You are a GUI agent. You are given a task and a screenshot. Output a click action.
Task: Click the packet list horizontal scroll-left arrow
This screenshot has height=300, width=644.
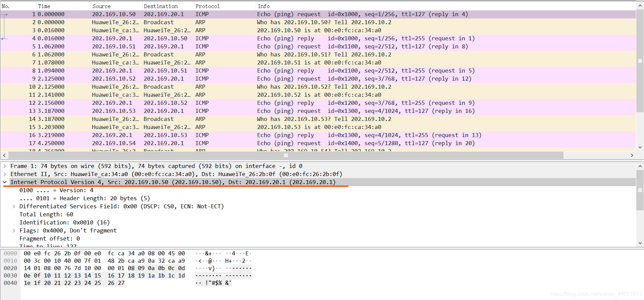coord(4,155)
